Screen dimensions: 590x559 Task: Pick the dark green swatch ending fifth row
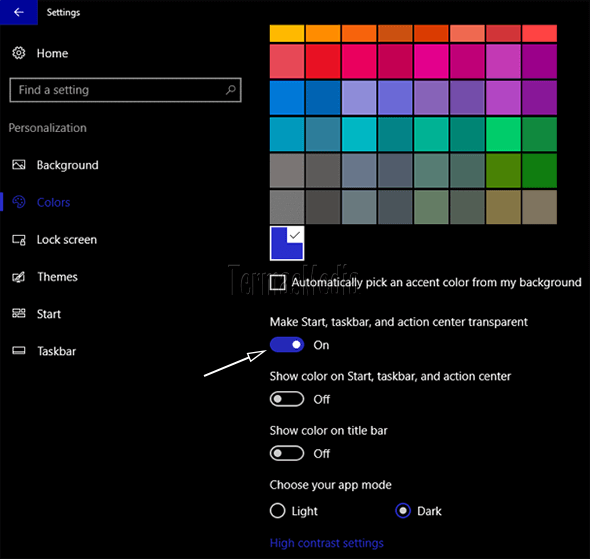pyautogui.click(x=540, y=170)
